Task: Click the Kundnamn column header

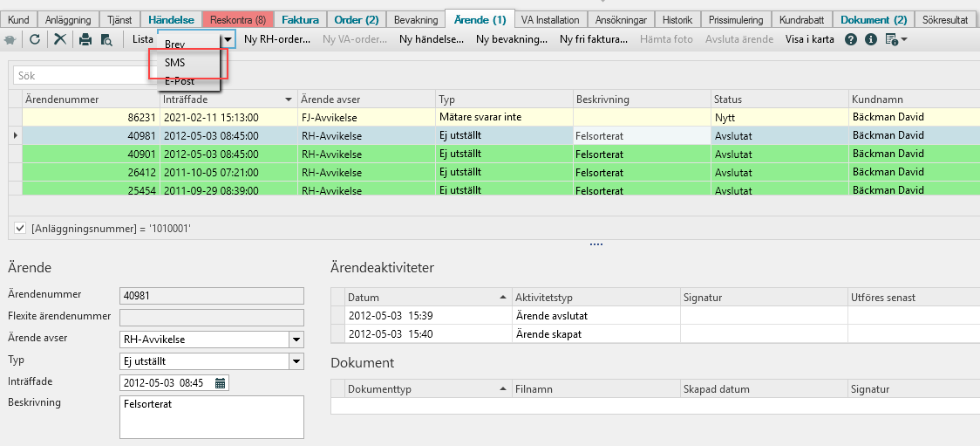Action: 914,99
